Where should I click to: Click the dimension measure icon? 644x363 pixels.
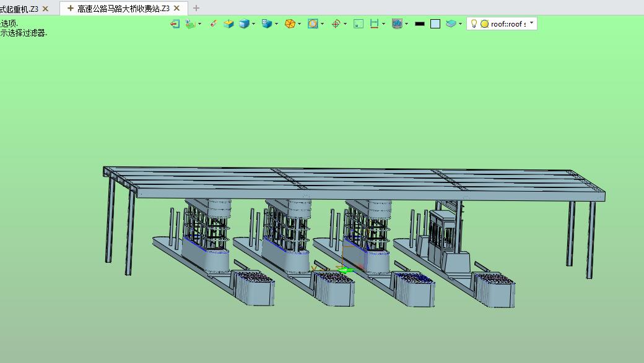tap(374, 23)
